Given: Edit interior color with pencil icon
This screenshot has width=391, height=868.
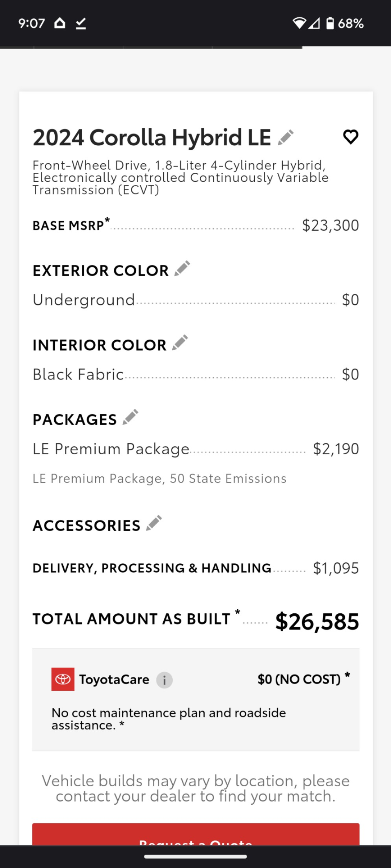Looking at the screenshot, I should [x=180, y=342].
